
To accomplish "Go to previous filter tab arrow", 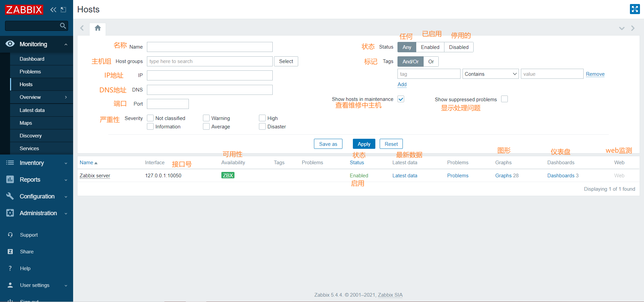I will point(82,28).
